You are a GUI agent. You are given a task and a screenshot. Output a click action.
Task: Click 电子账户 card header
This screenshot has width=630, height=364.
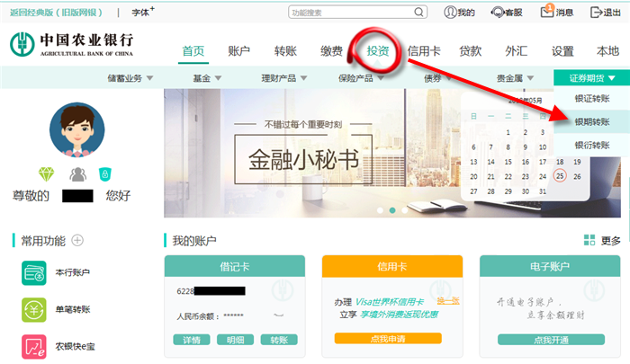[550, 266]
